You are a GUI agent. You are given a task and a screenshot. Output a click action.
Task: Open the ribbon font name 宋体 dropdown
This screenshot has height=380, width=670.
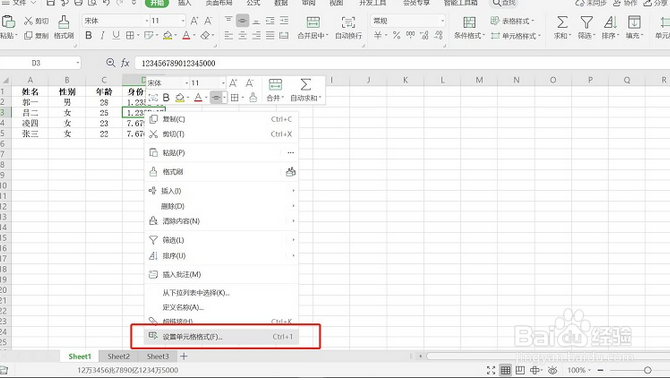pos(147,21)
